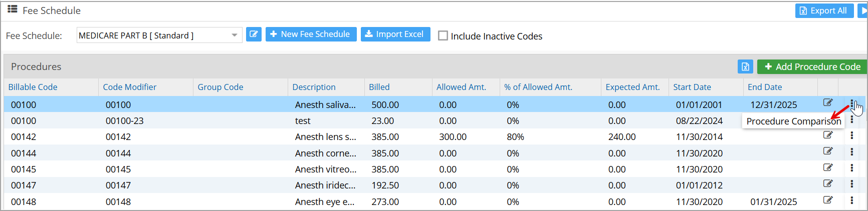Click three-dot menu for code 00147 row

tap(851, 184)
